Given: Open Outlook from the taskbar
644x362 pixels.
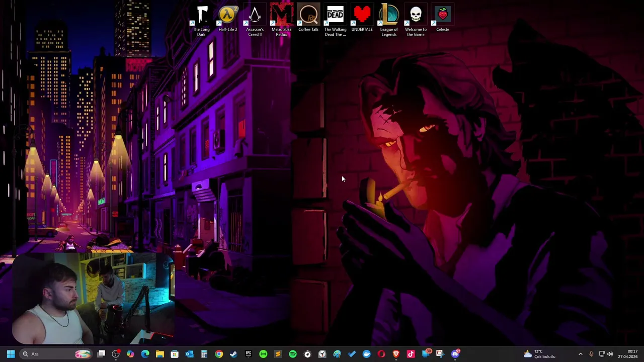Looking at the screenshot, I should coord(189,354).
